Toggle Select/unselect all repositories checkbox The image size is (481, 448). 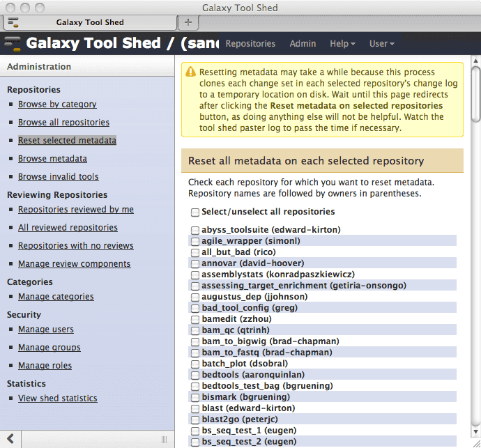click(x=196, y=212)
